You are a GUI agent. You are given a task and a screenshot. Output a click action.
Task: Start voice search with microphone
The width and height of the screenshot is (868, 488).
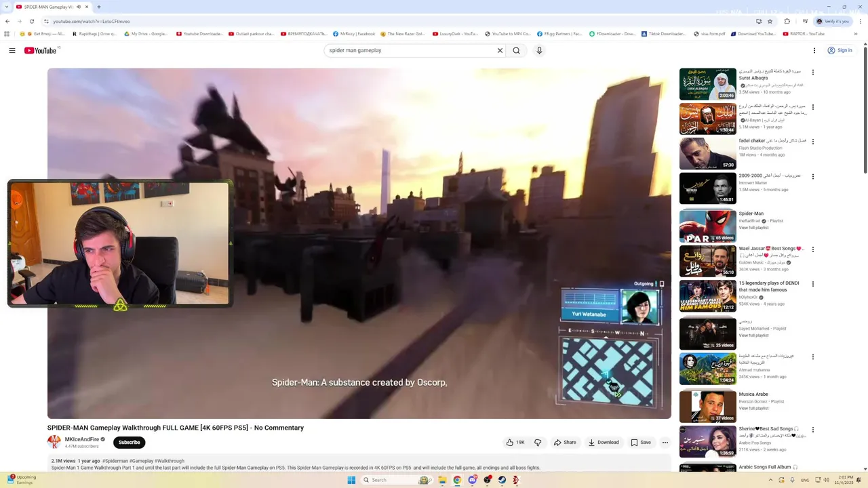tap(539, 50)
